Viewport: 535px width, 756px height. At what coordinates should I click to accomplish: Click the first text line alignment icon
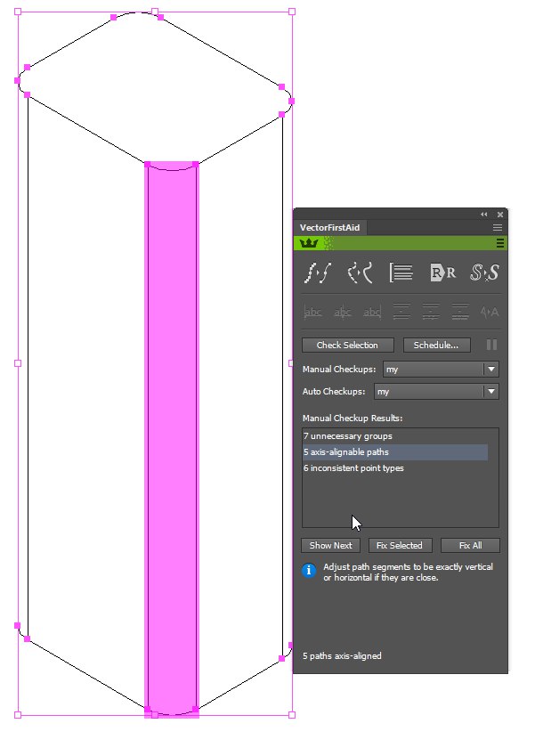(401, 312)
